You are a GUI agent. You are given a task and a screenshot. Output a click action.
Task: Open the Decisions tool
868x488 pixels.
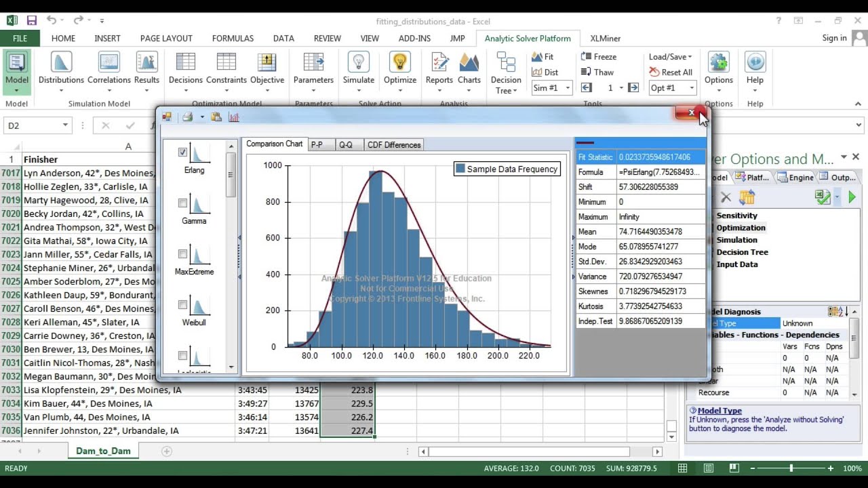click(x=186, y=72)
